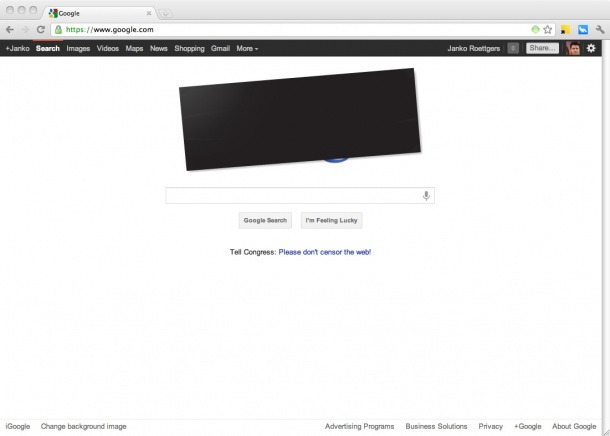Open the iGoogle footer link
The image size is (610, 436).
tap(18, 427)
